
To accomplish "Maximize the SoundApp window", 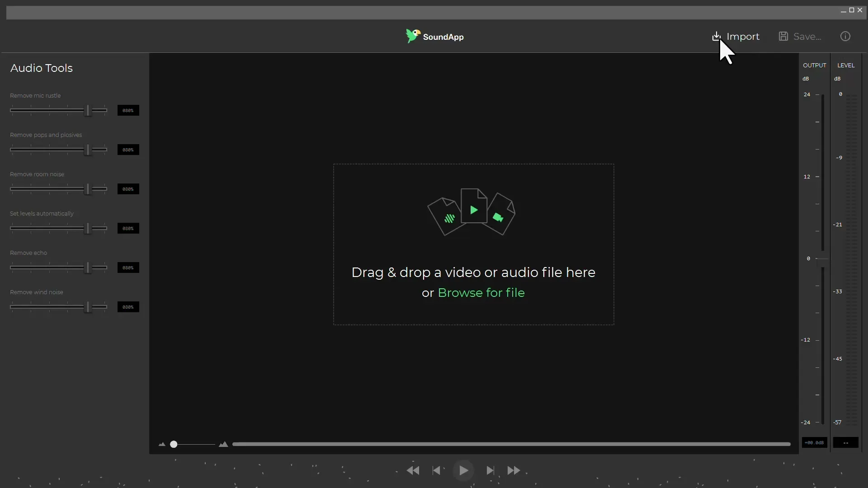I will pyautogui.click(x=852, y=10).
